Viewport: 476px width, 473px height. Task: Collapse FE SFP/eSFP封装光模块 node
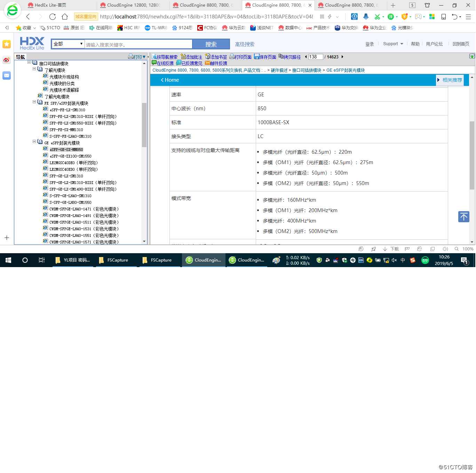pyautogui.click(x=34, y=102)
